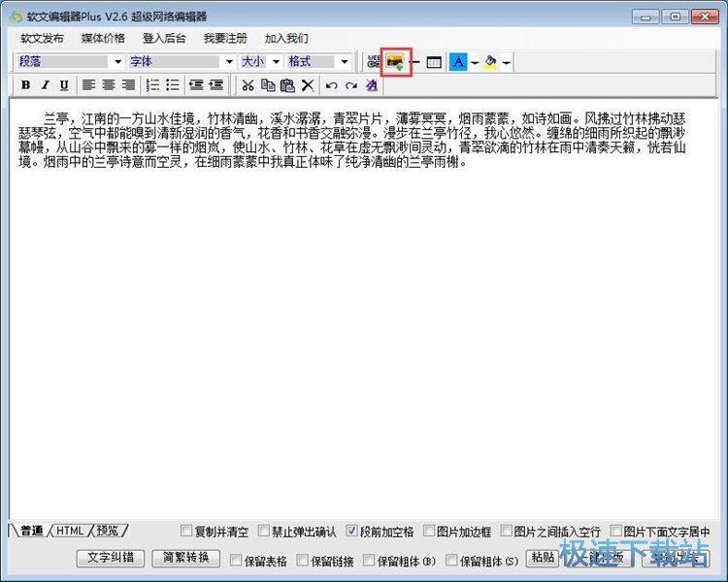Viewport: 728px width, 582px height.
Task: Enable 复制并清空 checkbox
Action: (x=186, y=531)
